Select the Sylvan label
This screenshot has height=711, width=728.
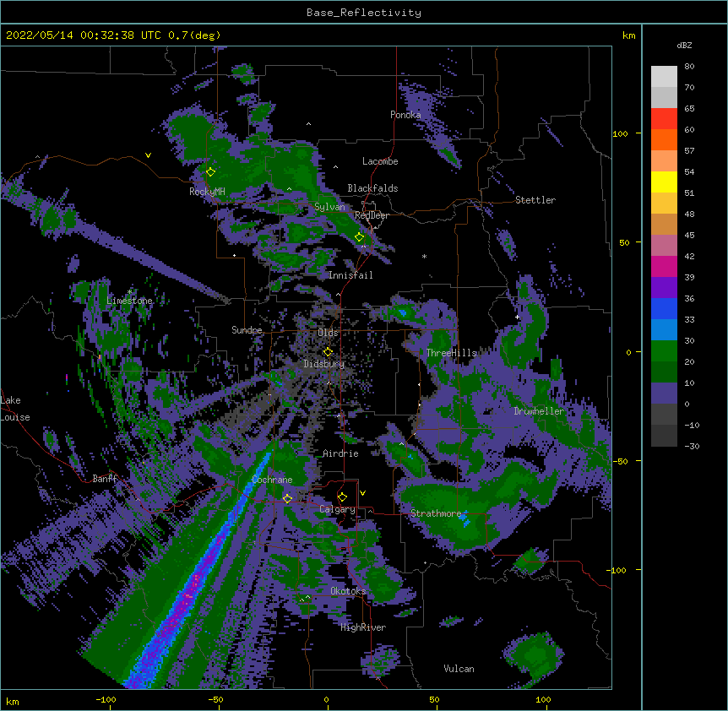pyautogui.click(x=329, y=207)
